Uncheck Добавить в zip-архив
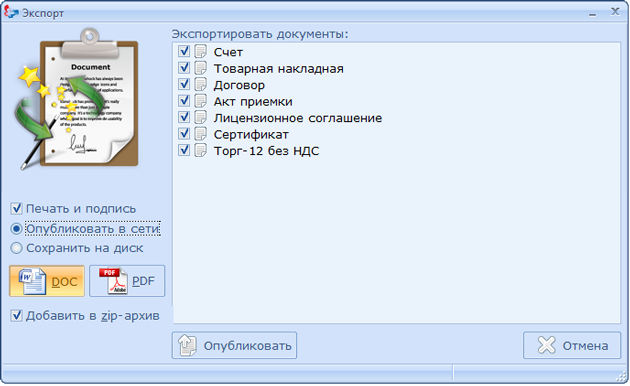The height and width of the screenshot is (386, 630). coord(16,315)
